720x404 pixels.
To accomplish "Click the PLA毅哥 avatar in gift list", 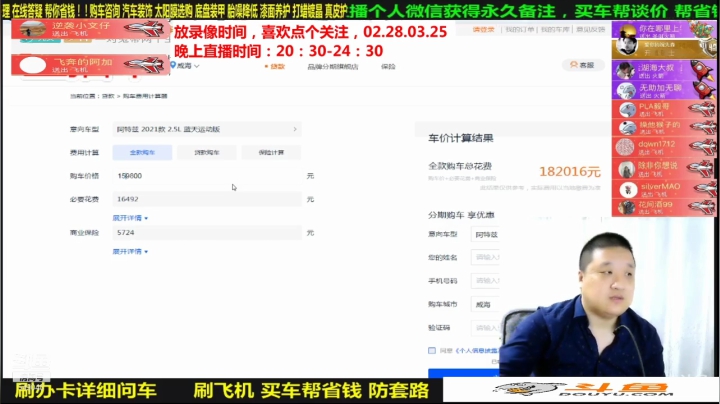I will tap(626, 109).
